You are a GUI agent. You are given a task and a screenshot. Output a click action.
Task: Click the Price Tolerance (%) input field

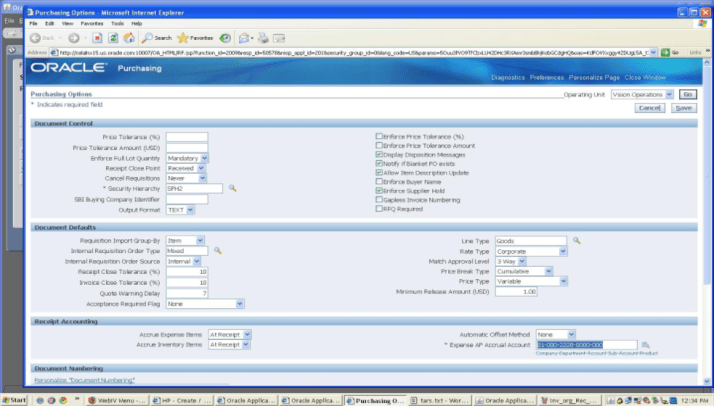pos(187,137)
